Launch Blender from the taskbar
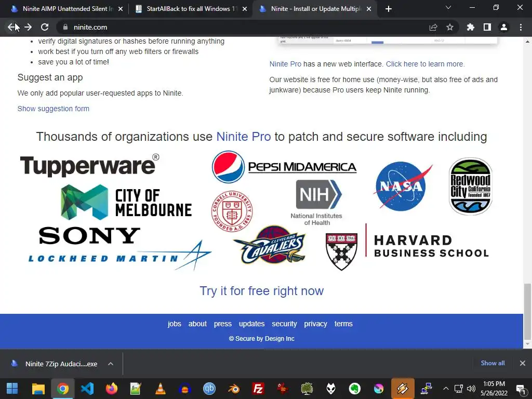The image size is (532, 399). tap(234, 389)
